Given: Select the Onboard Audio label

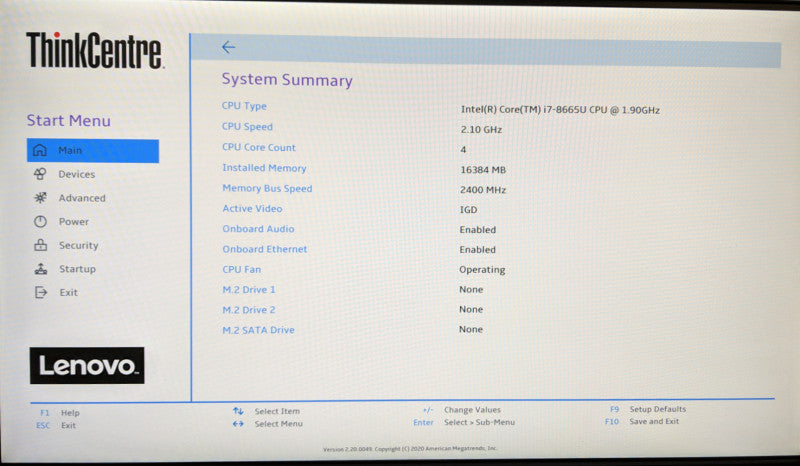Looking at the screenshot, I should point(258,229).
